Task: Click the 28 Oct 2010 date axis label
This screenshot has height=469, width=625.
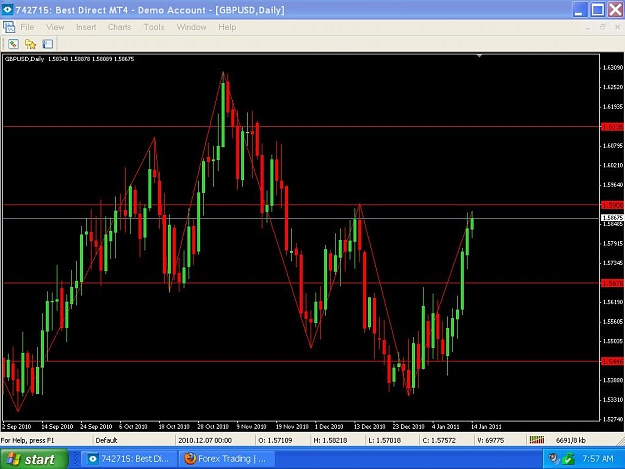Action: coord(213,426)
